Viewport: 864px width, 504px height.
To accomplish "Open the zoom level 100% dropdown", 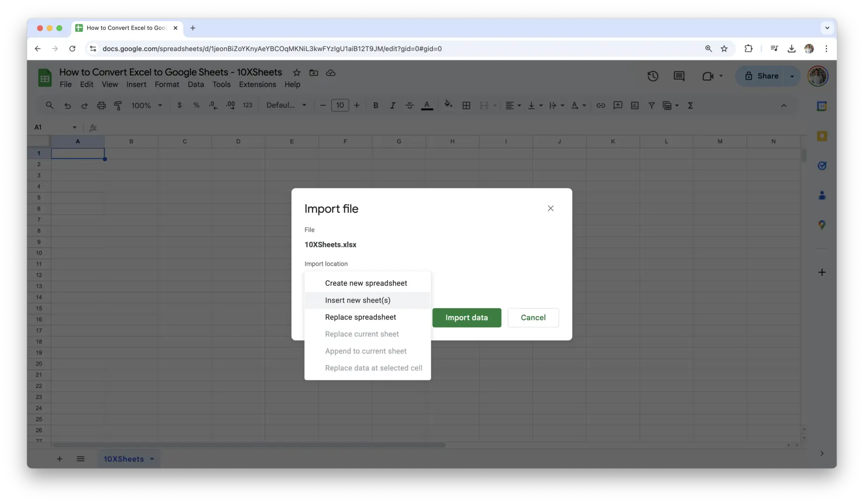I will click(147, 105).
